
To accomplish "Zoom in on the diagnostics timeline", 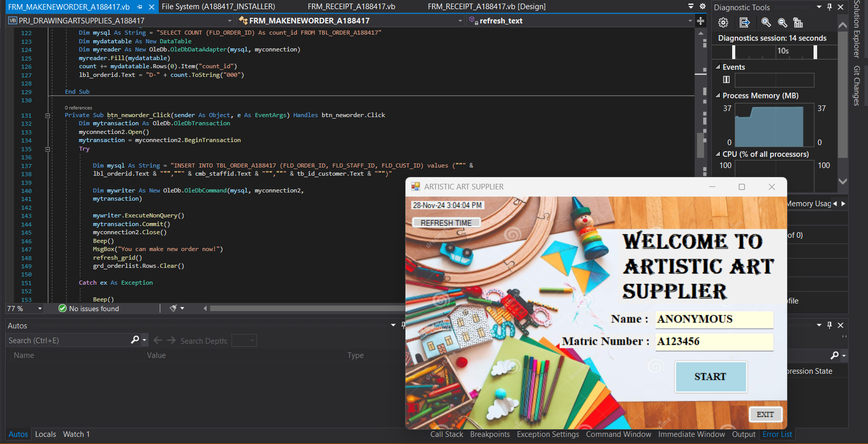I will coord(766,23).
